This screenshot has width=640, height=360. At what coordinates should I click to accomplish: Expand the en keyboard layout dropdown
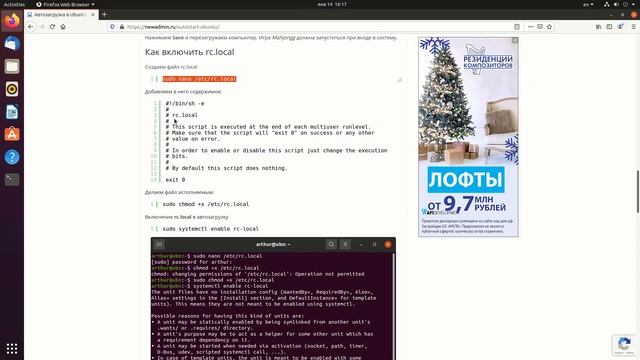[x=588, y=4]
